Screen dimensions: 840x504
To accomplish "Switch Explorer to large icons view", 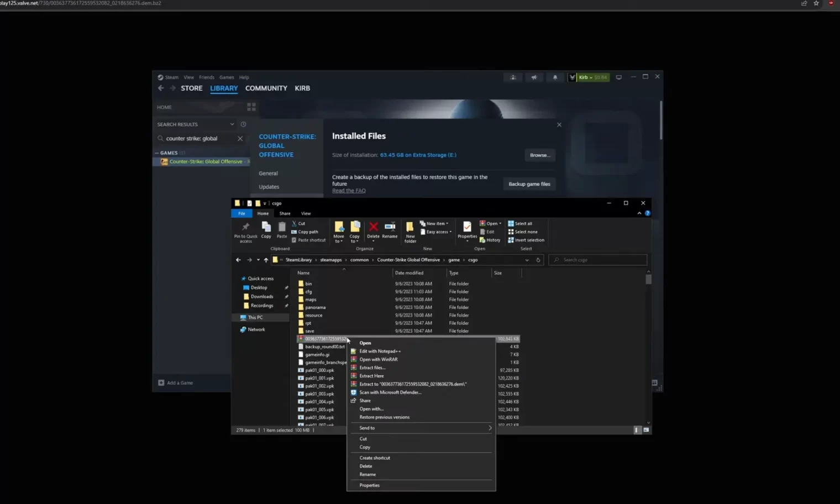I will coord(646,430).
